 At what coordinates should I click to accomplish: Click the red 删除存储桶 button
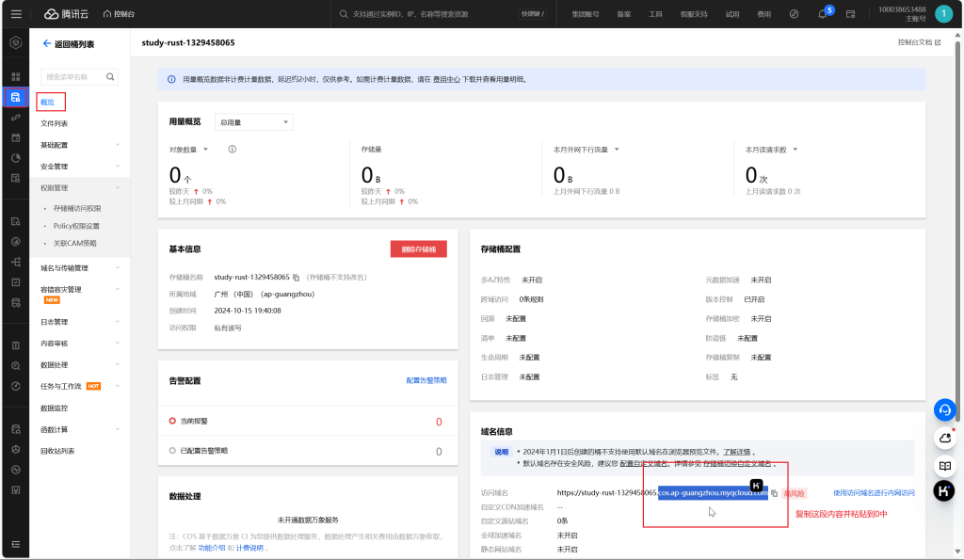tap(418, 249)
